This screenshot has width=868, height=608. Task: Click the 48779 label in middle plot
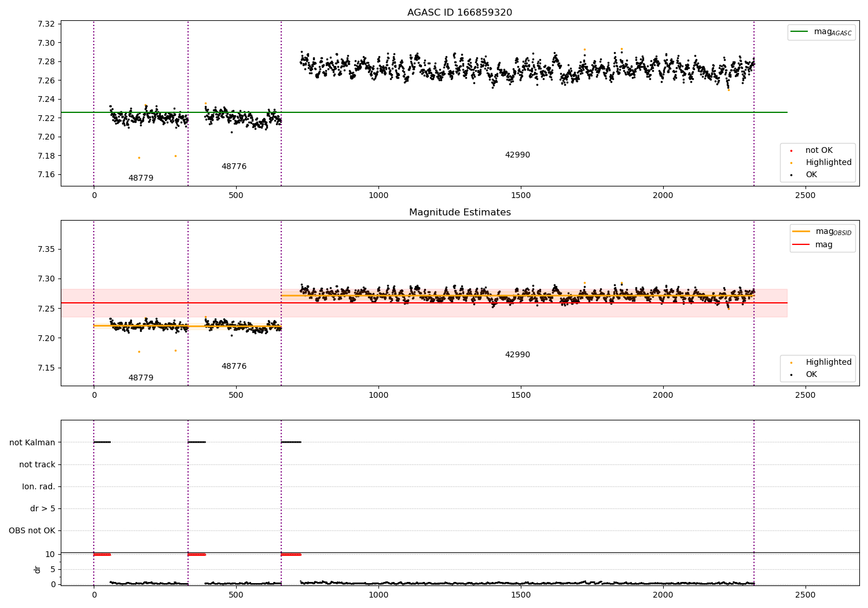141,378
